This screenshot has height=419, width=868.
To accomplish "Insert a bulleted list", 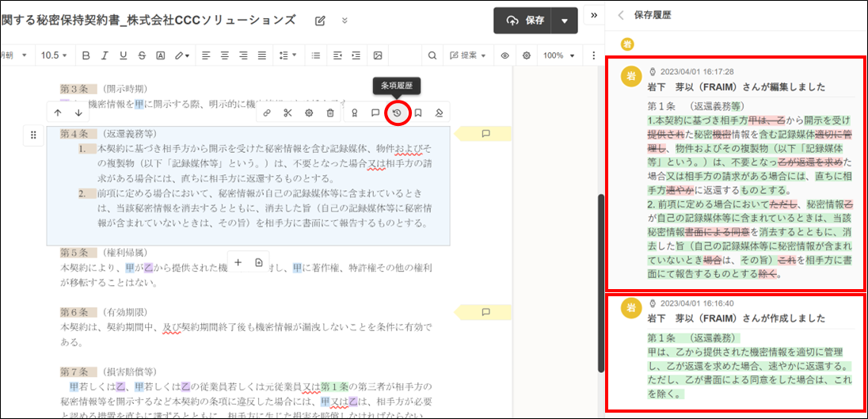I will point(316,55).
